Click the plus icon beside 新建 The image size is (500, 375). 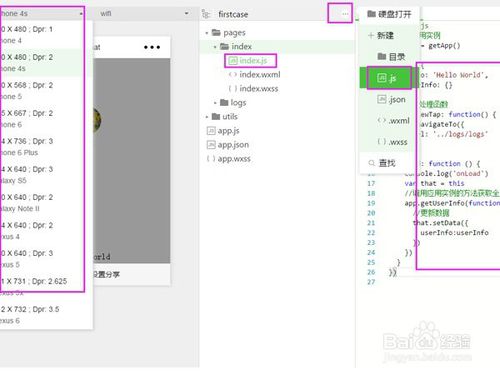coord(371,35)
